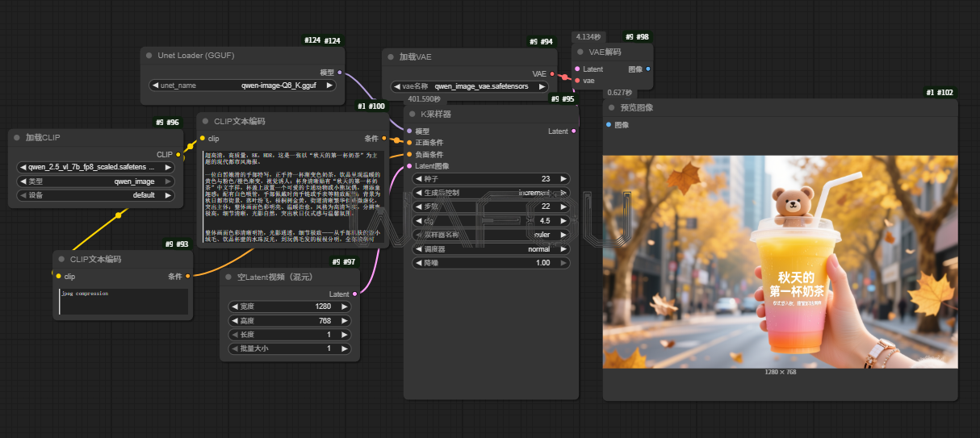The height and width of the screenshot is (438, 980).
Task: Collapse the 加载CLIP node via its title dot
Action: pyautogui.click(x=17, y=138)
